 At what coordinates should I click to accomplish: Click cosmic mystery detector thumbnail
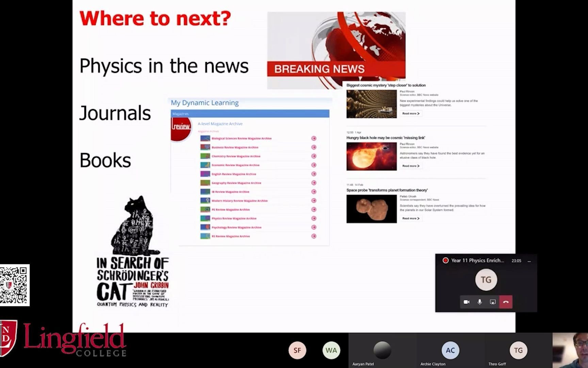point(372,104)
